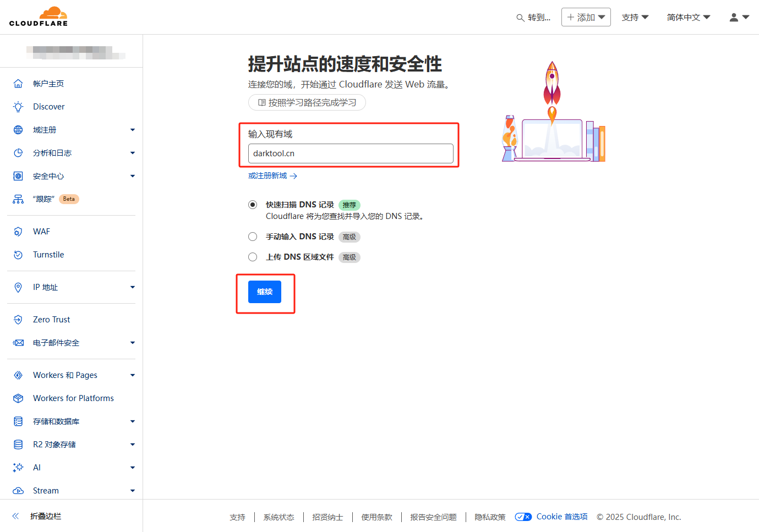Open Workers for Platforms in sidebar
The height and width of the screenshot is (532, 759).
[x=73, y=398]
